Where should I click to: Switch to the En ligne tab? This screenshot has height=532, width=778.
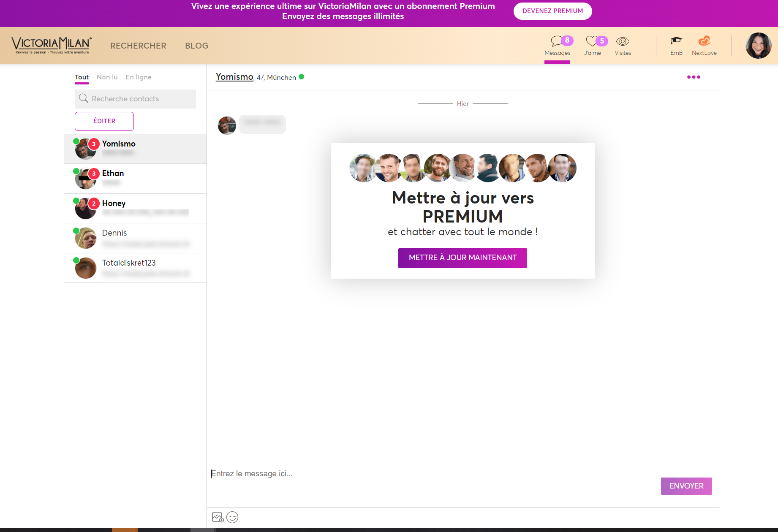(139, 77)
